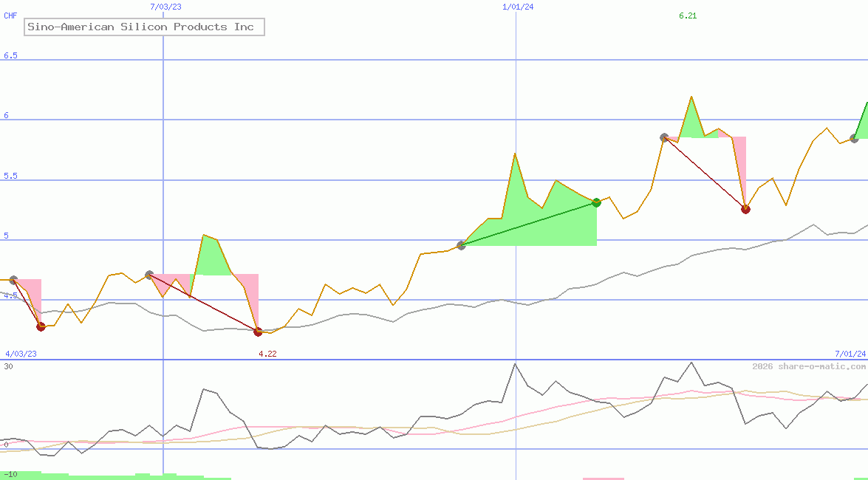Click the gray start marker near the 5.9 level

coord(663,137)
